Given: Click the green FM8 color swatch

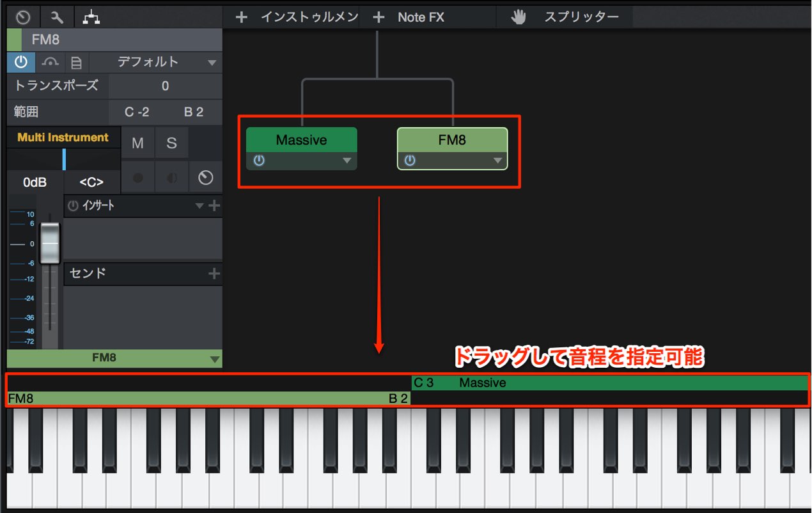Looking at the screenshot, I should coord(14,40).
